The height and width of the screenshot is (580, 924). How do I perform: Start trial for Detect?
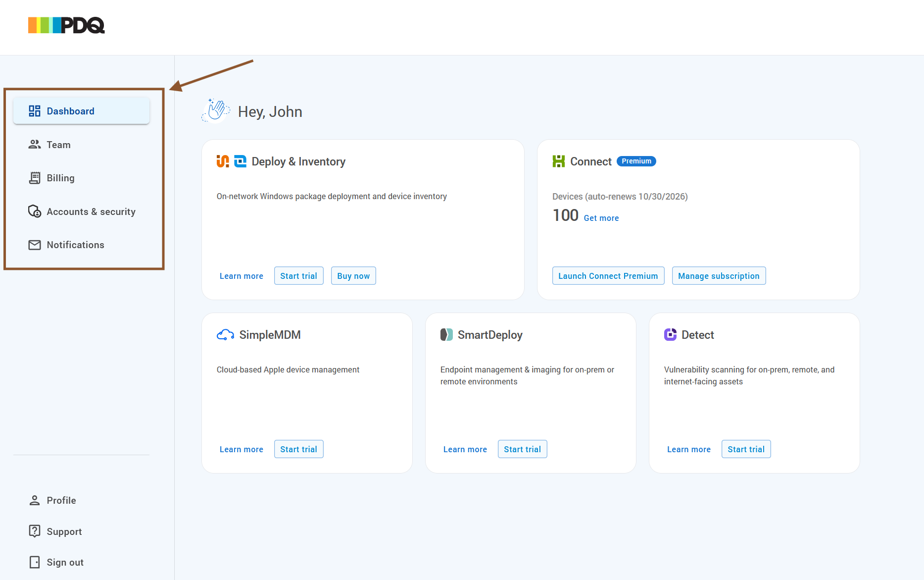tap(746, 449)
